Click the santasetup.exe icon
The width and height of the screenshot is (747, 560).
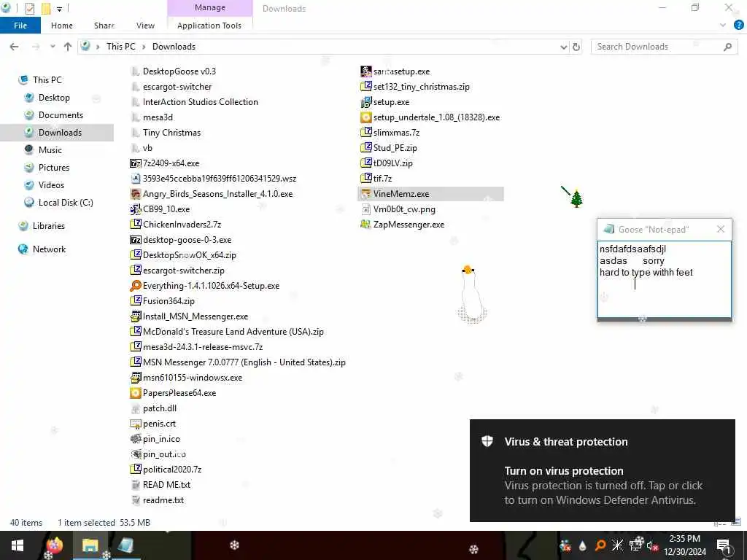click(x=366, y=71)
